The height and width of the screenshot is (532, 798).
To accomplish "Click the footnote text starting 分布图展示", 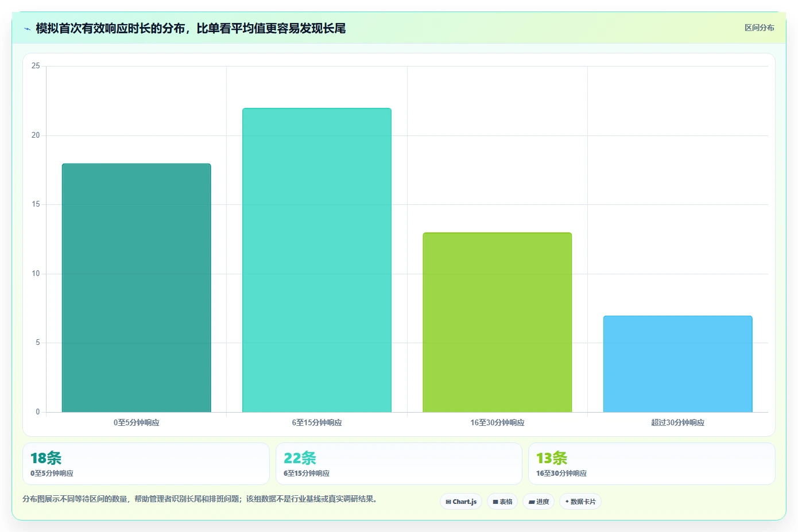I will 201,499.
